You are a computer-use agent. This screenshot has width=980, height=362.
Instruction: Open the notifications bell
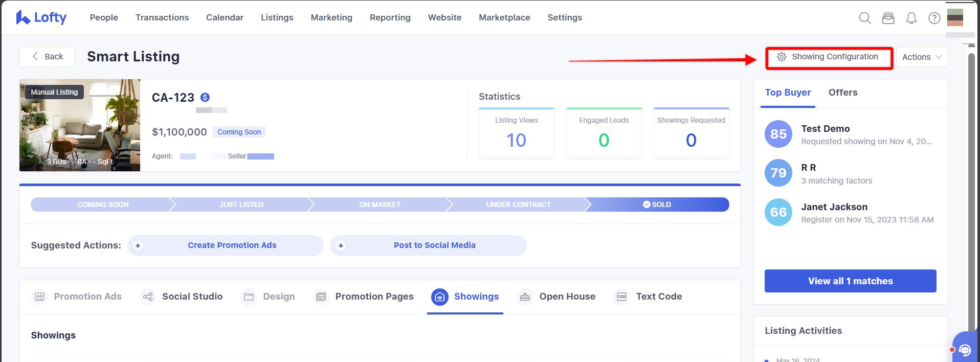coord(911,18)
